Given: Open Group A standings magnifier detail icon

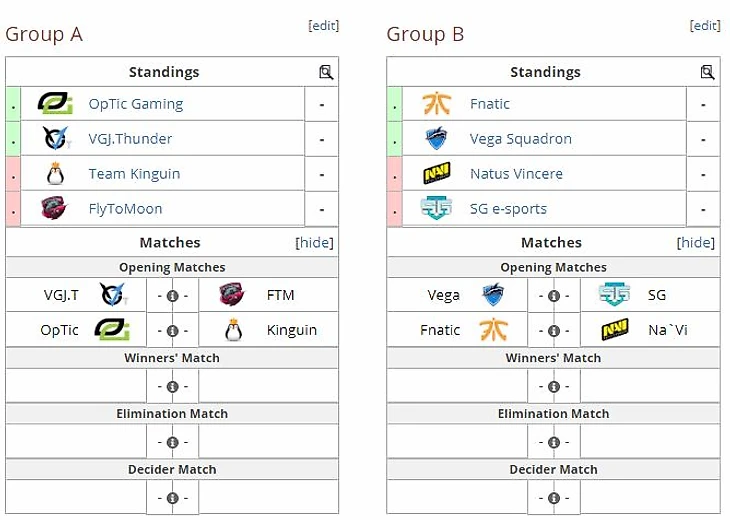Looking at the screenshot, I should pos(325,72).
